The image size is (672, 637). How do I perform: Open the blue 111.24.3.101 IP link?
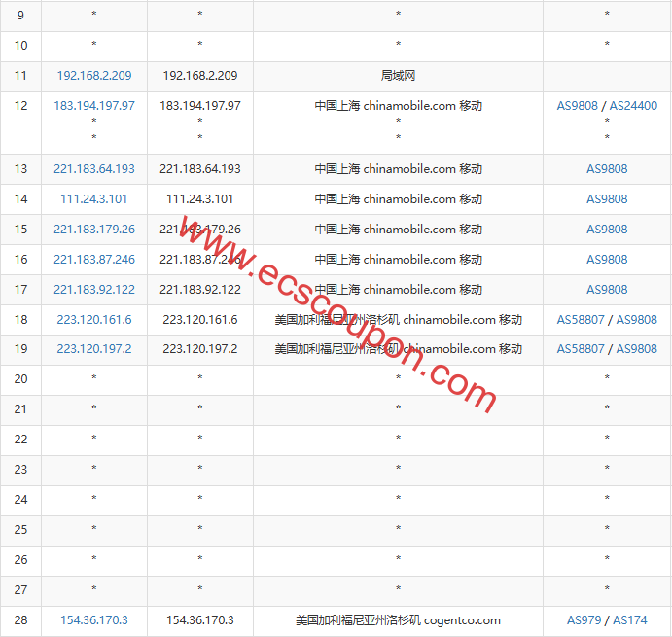[94, 199]
